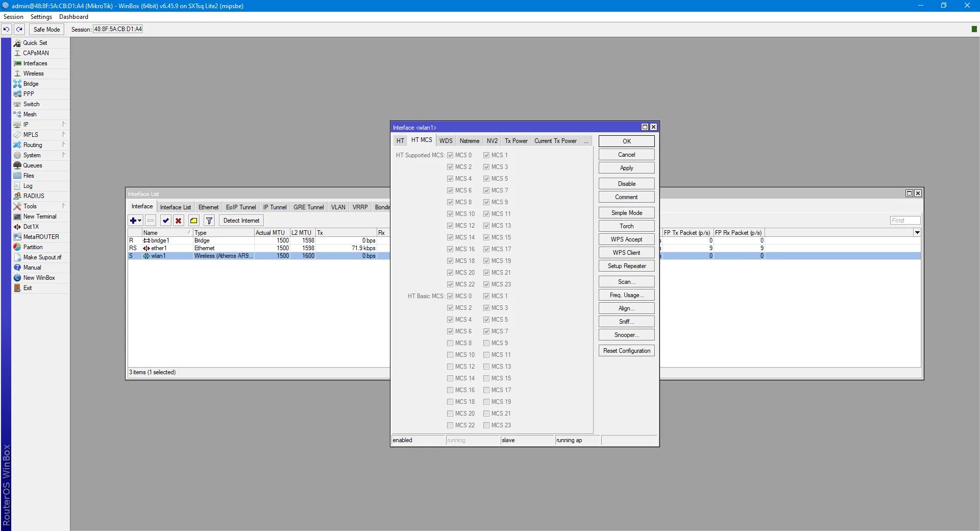Screen dimensions: 980x531
Task: Toggle HT Supported MCS 7 checkbox
Action: tap(486, 190)
